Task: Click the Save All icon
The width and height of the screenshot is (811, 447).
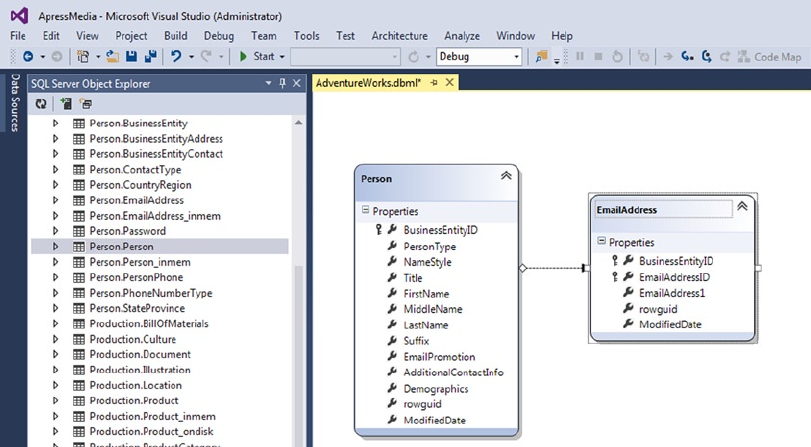Action: tap(151, 56)
